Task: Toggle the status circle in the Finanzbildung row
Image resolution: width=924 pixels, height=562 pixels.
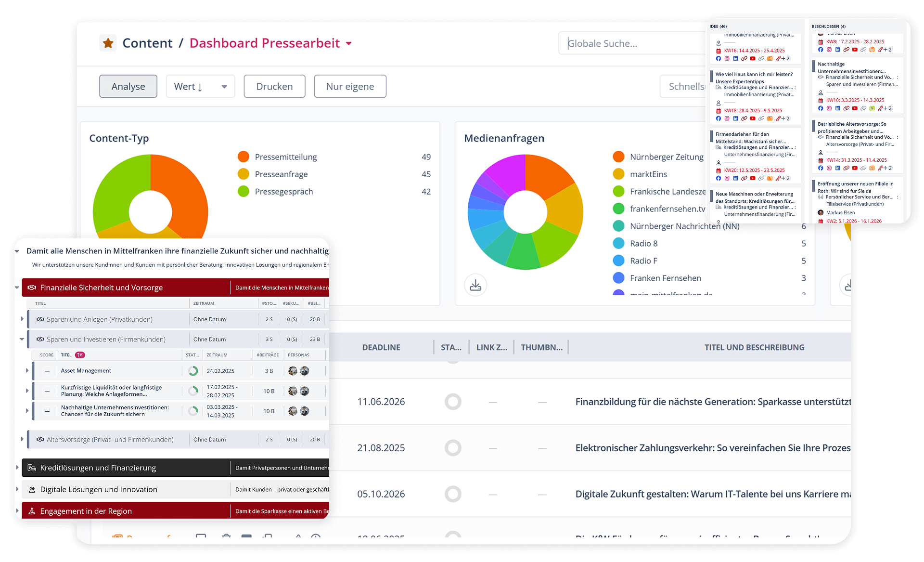Action: tap(453, 401)
